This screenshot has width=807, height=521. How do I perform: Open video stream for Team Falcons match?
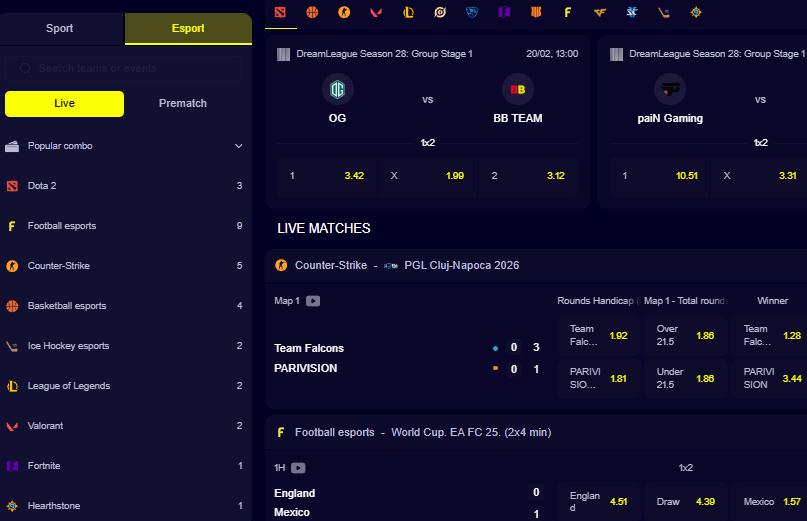coord(313,300)
